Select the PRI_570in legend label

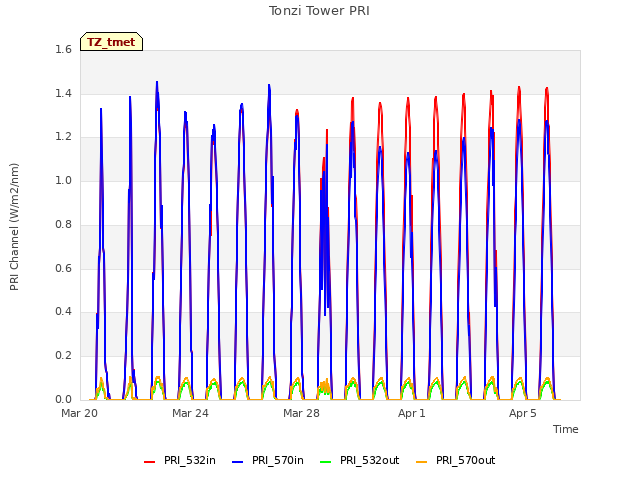278,460
